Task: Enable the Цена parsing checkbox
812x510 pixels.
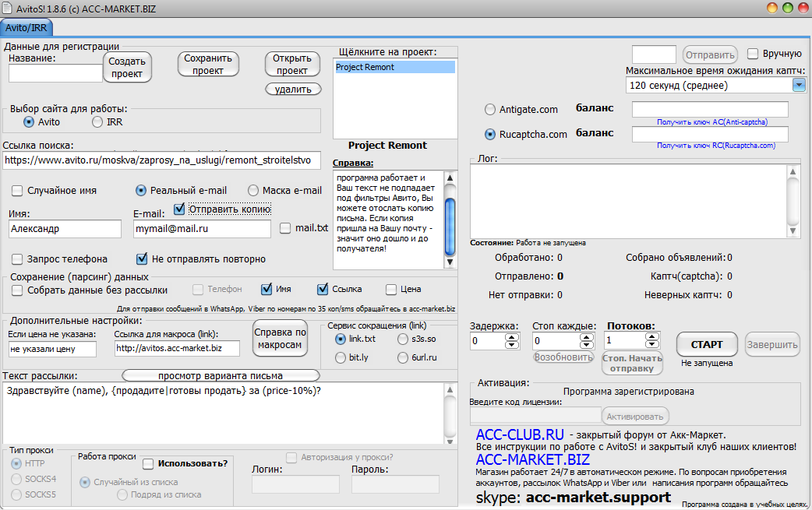Action: pyautogui.click(x=391, y=289)
